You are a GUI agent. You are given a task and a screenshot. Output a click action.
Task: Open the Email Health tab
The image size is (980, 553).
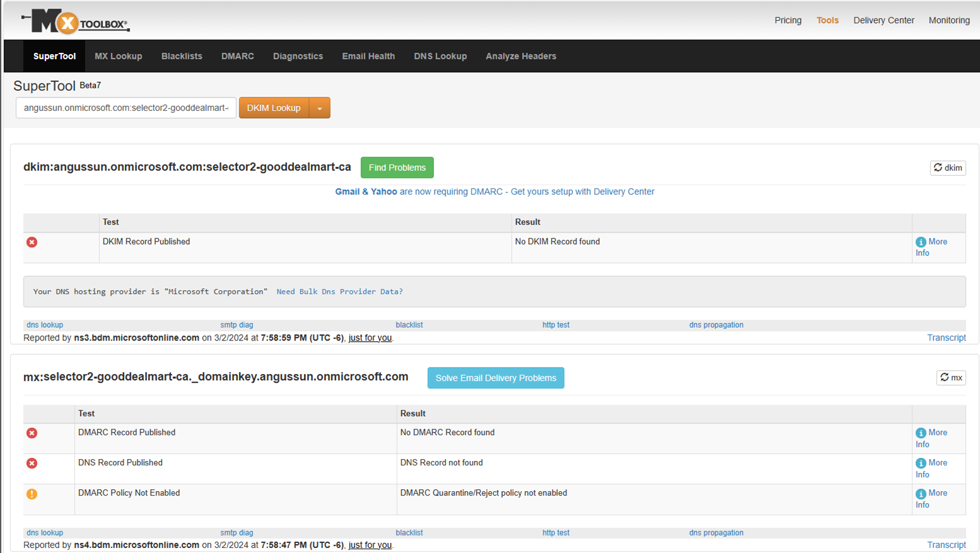click(x=368, y=56)
